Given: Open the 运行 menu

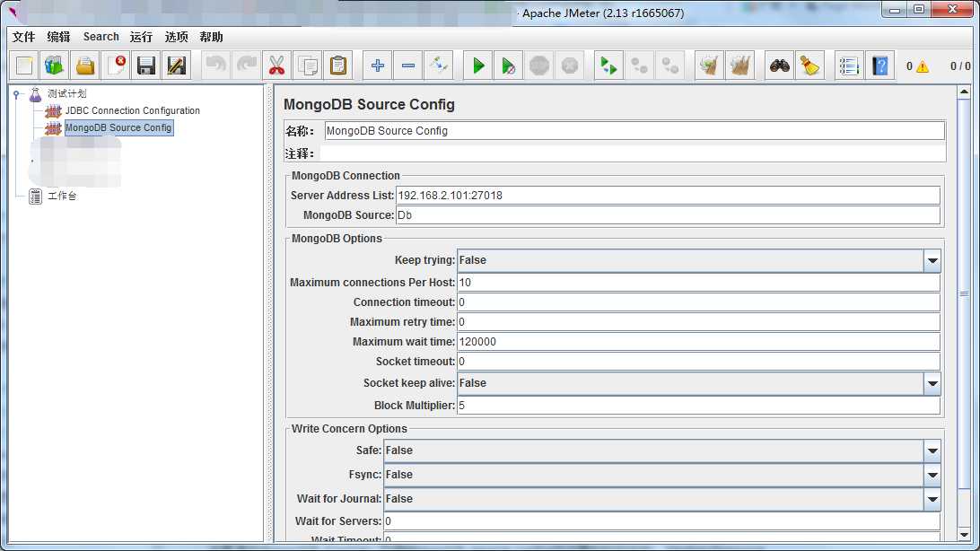Looking at the screenshot, I should point(141,37).
